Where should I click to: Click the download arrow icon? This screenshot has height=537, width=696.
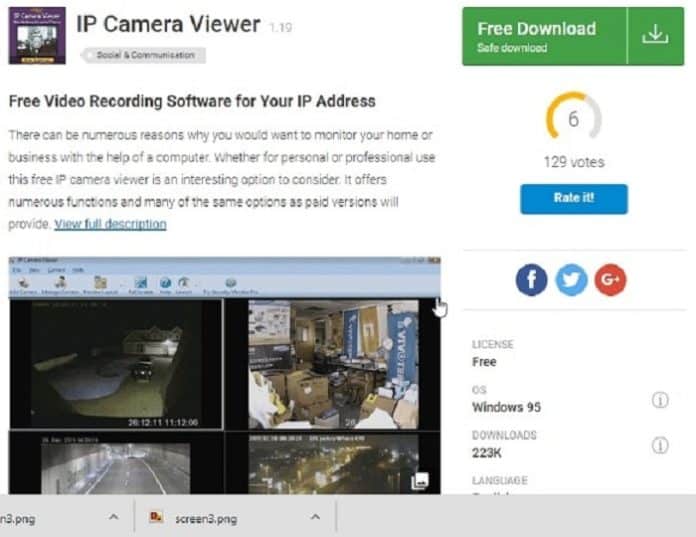pos(655,35)
